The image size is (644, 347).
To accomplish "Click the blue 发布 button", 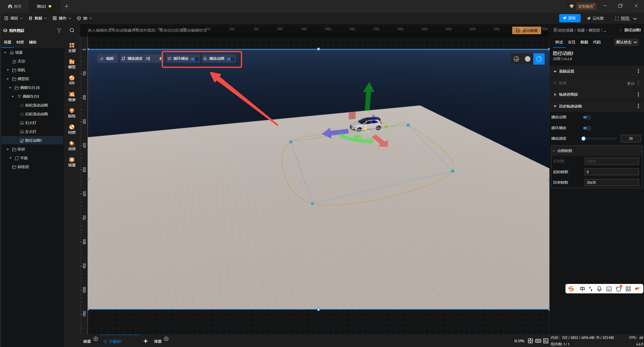I will tap(570, 18).
